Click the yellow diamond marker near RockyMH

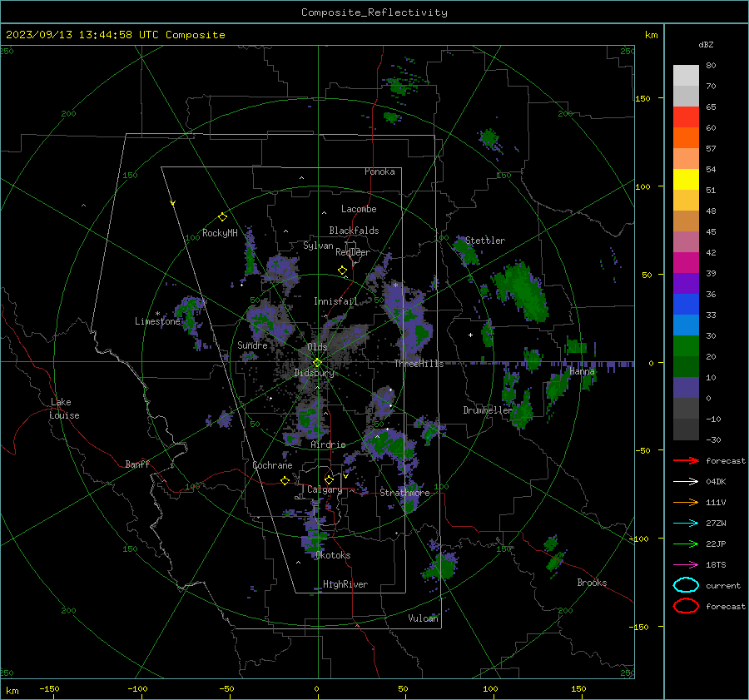tap(222, 217)
